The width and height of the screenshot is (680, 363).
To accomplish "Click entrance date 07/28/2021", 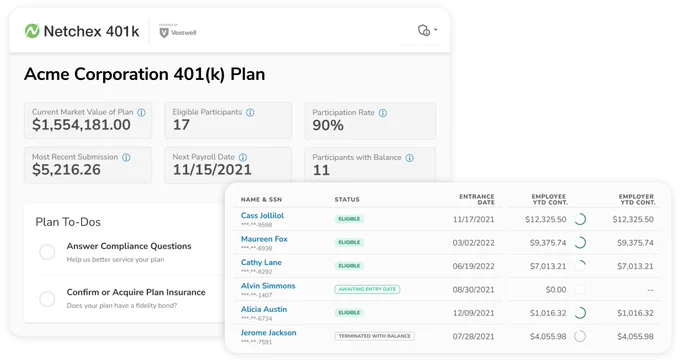I will (x=474, y=337).
